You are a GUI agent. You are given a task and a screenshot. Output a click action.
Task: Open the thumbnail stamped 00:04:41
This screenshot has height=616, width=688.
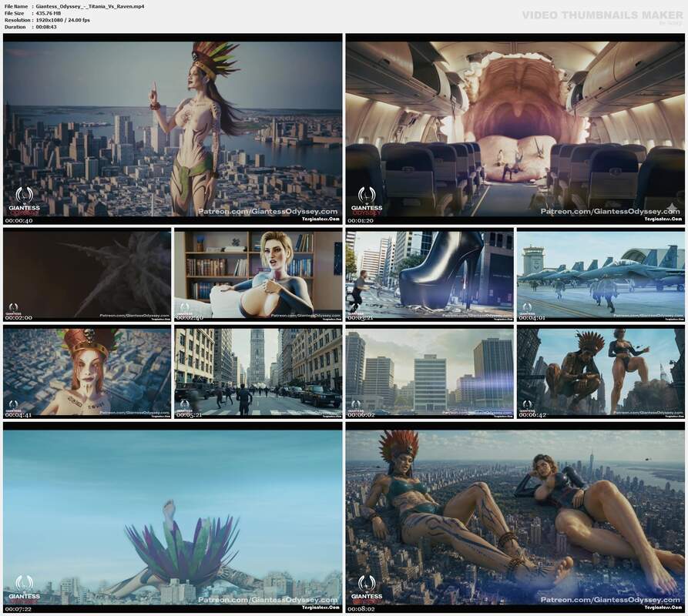coord(87,372)
